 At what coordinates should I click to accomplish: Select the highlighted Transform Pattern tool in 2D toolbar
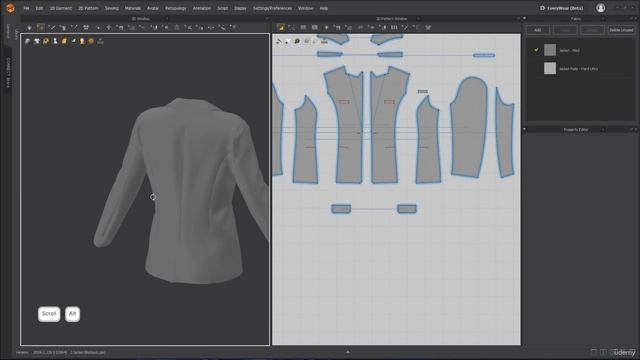281,27
